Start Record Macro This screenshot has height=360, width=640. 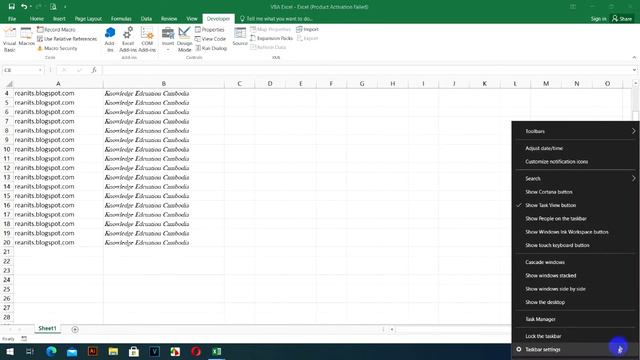pyautogui.click(x=56, y=29)
